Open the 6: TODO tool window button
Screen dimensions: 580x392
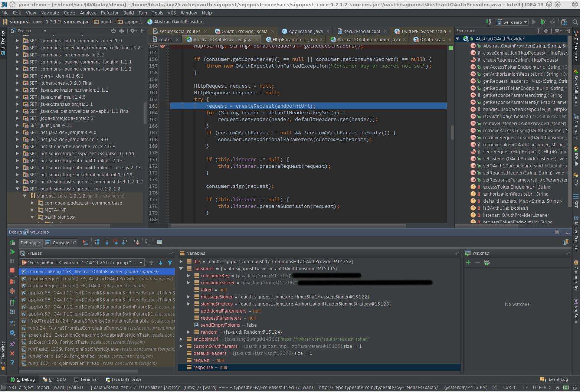click(54, 379)
